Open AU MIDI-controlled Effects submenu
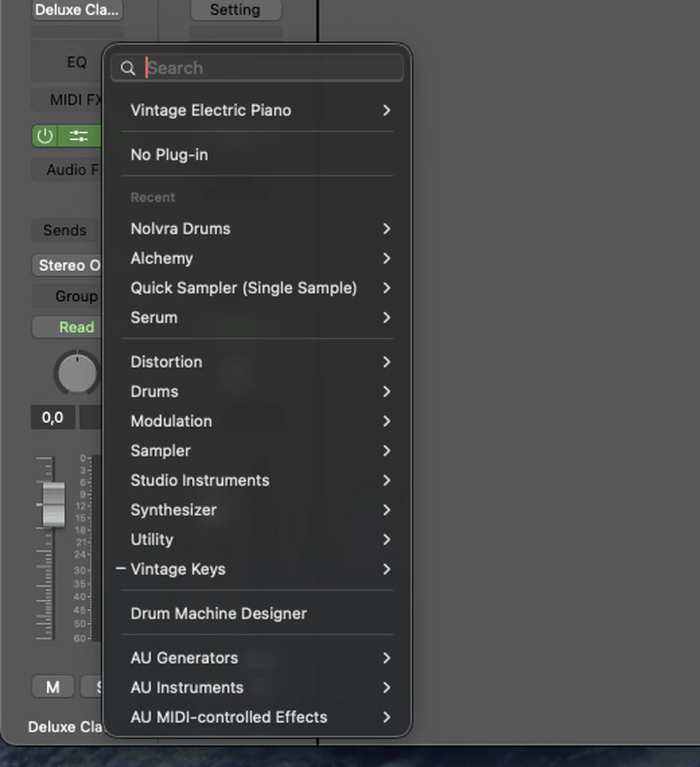The height and width of the screenshot is (767, 700). 257,717
